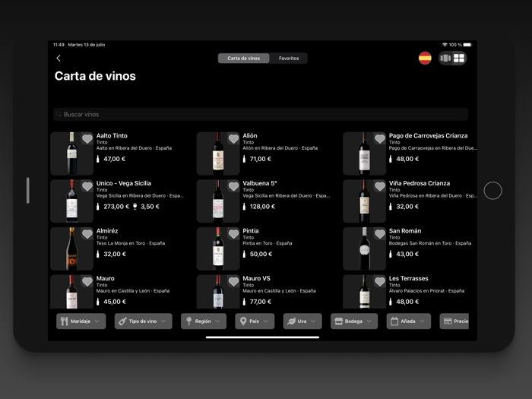Image resolution: width=532 pixels, height=399 pixels.
Task: Click the Buscar vinos search field
Action: pyautogui.click(x=261, y=114)
